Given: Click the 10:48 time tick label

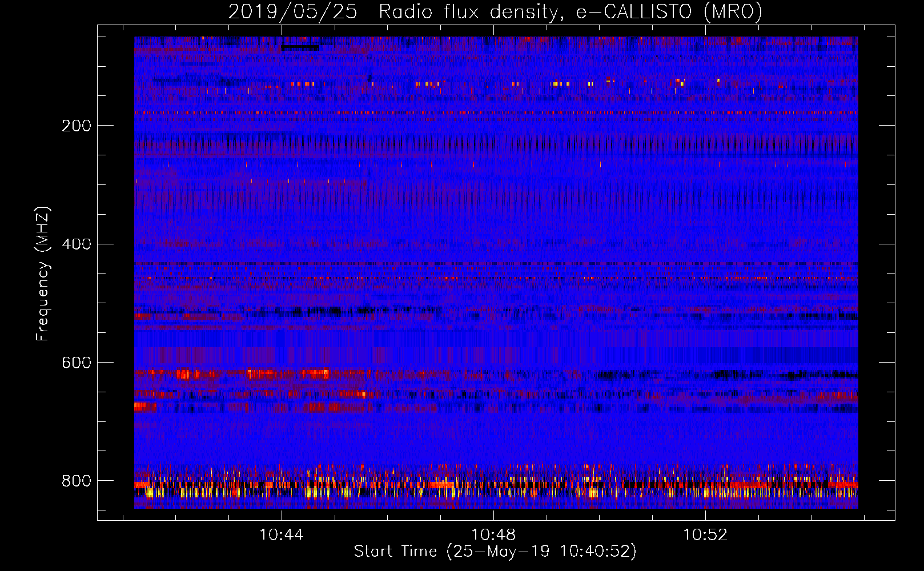Looking at the screenshot, I should click(493, 535).
